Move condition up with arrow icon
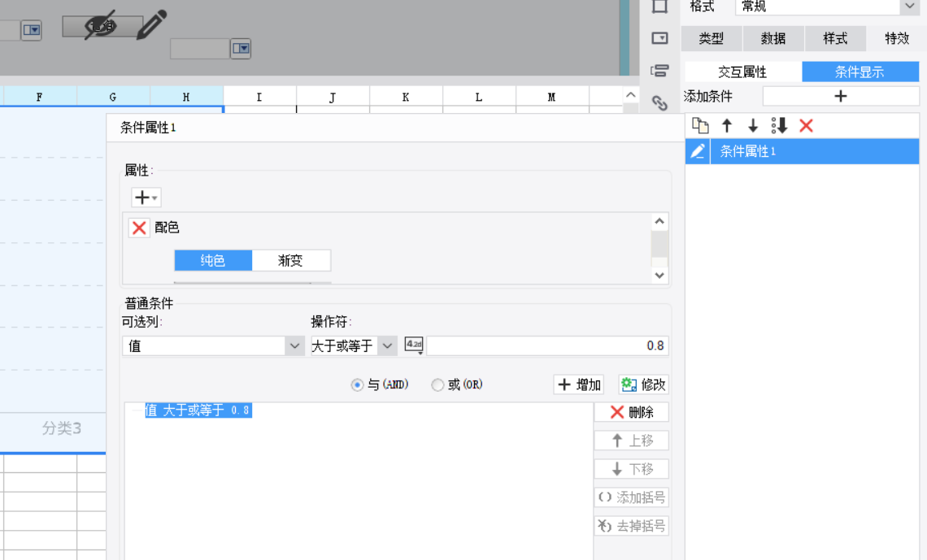The height and width of the screenshot is (560, 927). point(727,125)
